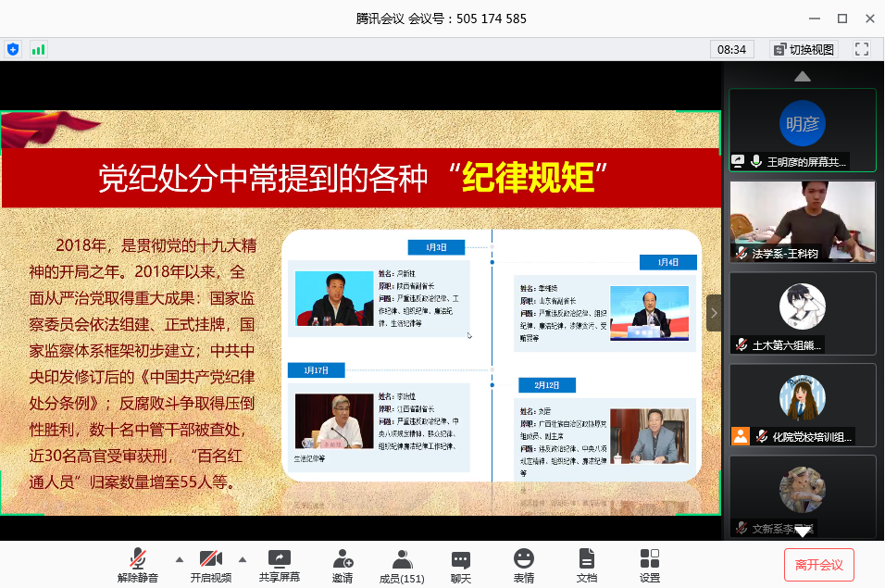885x588 pixels.
Task: Select the 法学系-王科钧 video thumbnail
Action: 802,220
